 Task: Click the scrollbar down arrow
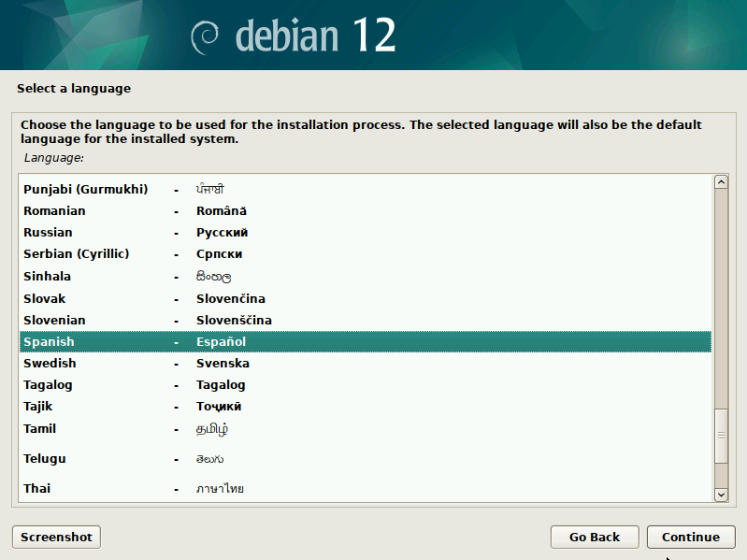tap(720, 494)
